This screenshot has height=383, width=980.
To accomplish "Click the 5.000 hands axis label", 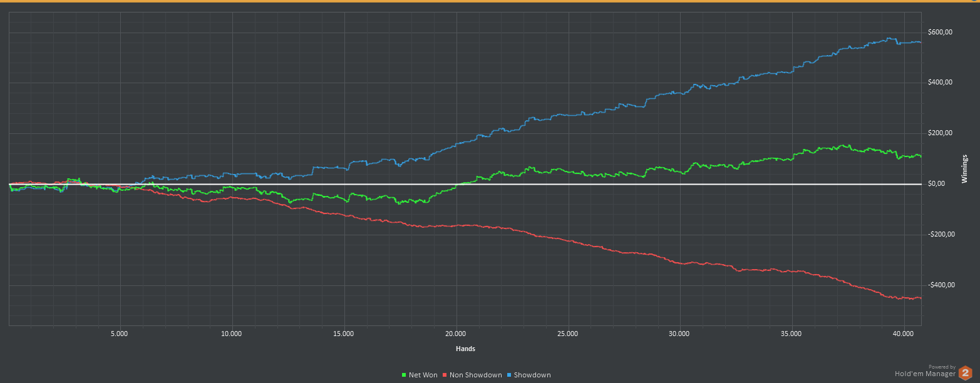I will click(x=119, y=334).
